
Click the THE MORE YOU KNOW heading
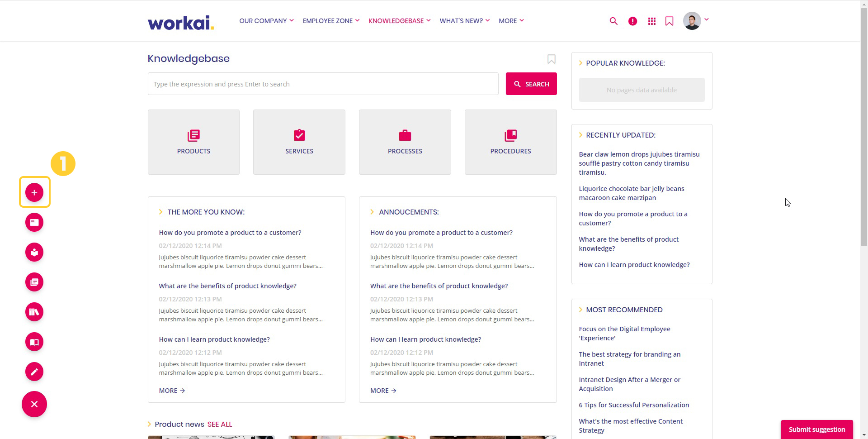point(206,212)
